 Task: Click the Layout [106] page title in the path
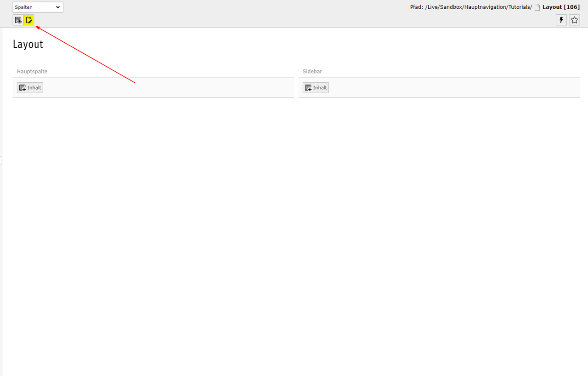561,7
